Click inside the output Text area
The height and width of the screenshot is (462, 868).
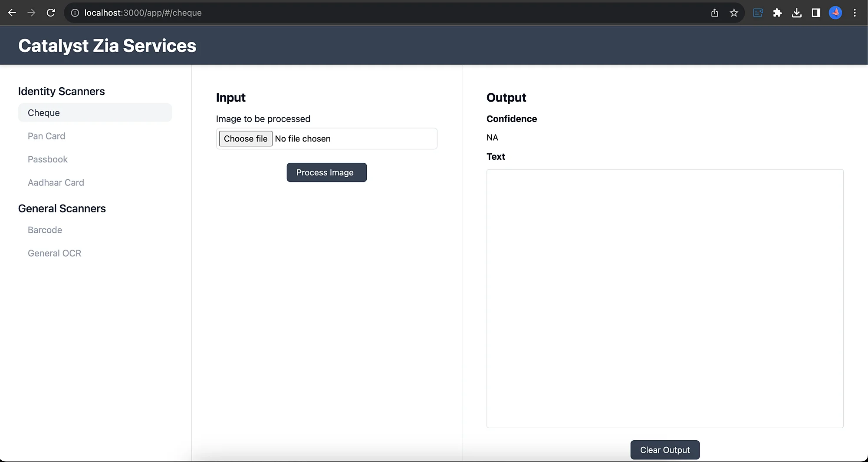(665, 299)
